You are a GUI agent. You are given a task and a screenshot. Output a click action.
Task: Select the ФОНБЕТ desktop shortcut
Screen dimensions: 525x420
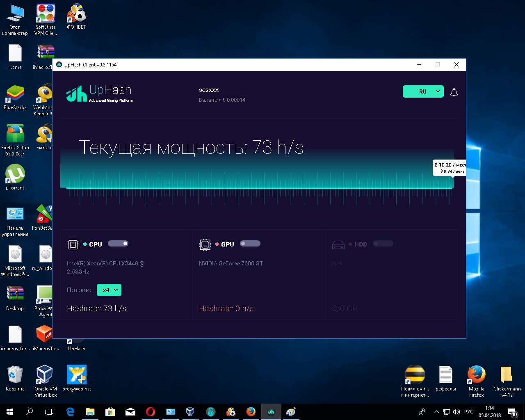click(77, 17)
